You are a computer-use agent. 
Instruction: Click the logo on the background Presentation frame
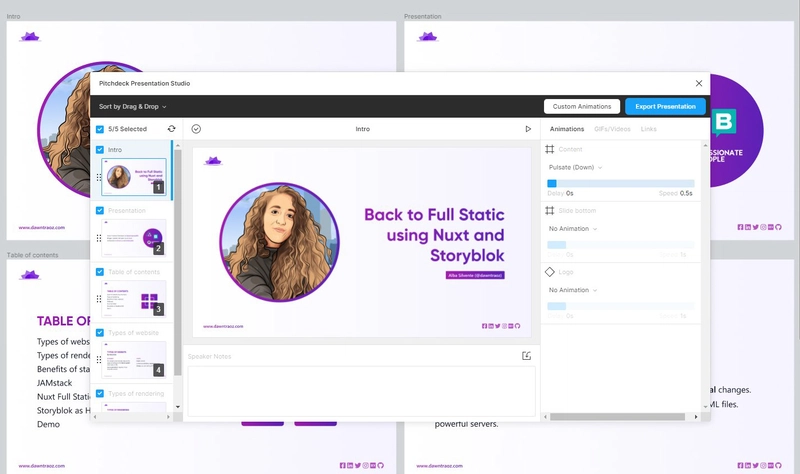[x=428, y=37]
